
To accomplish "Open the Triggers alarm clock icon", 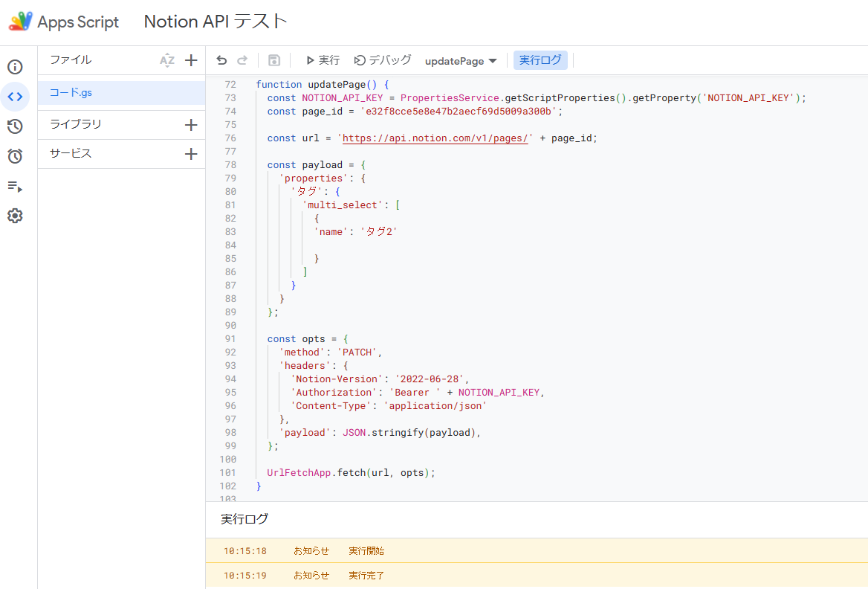I will coord(15,156).
